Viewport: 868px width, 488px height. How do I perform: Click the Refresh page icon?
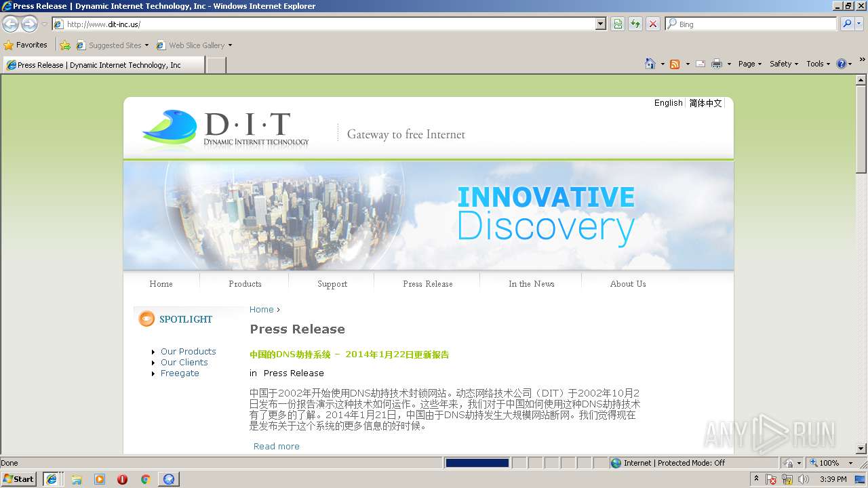tap(635, 24)
